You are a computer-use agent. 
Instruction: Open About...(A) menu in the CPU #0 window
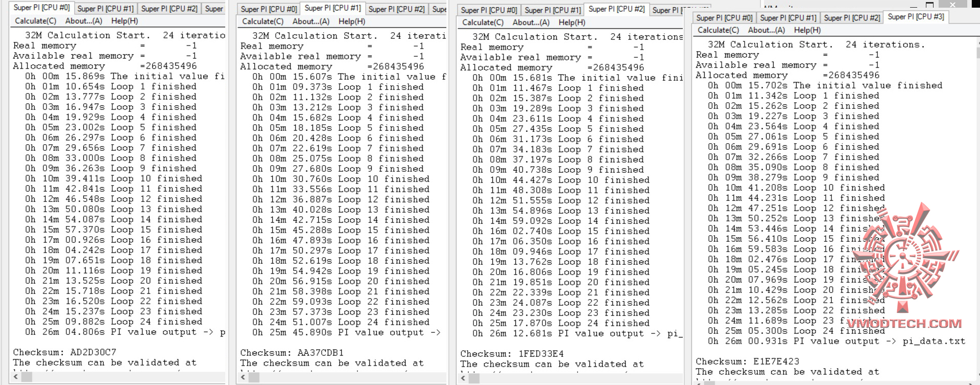coord(84,21)
